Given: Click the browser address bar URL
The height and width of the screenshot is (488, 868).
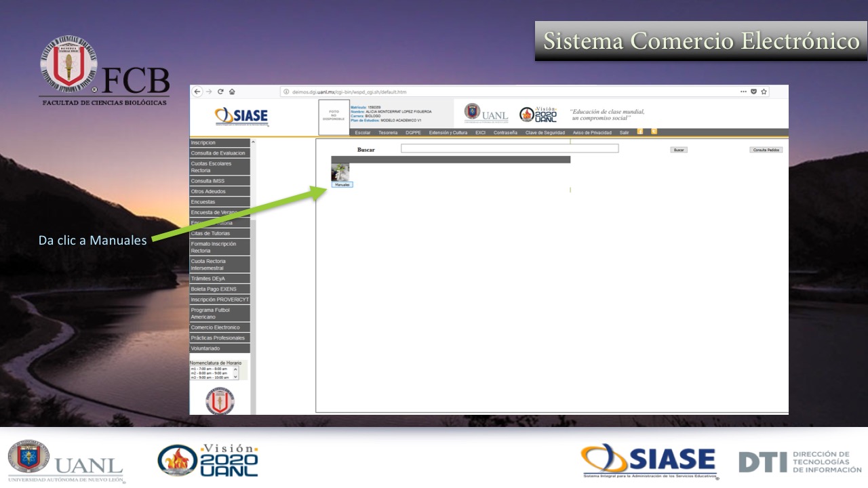Looking at the screenshot, I should pyautogui.click(x=349, y=92).
